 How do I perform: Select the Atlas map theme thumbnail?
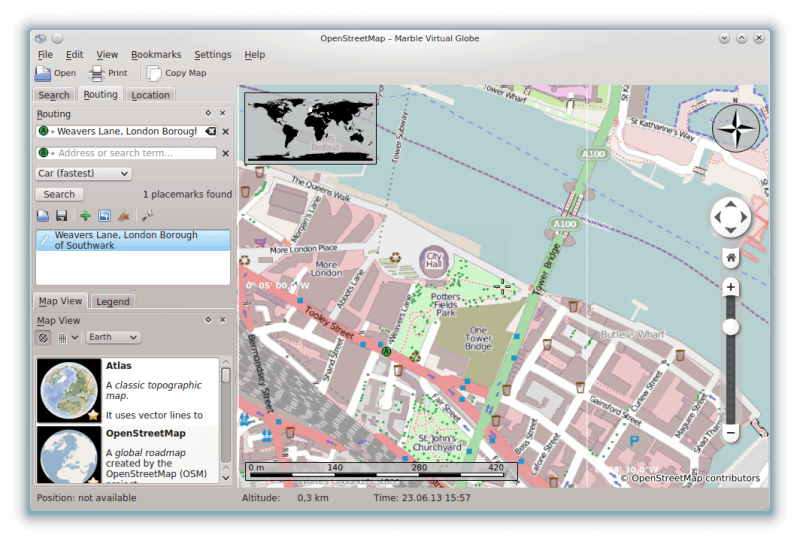[69, 390]
